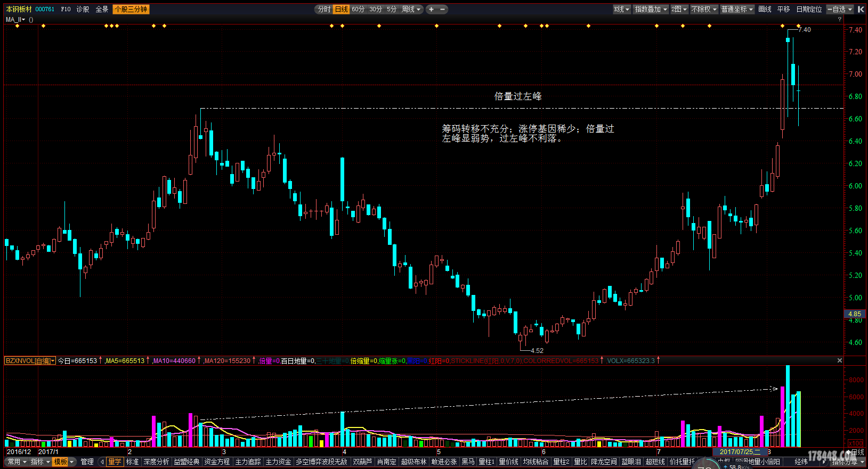Click the question mark help icon
Screen dimensions: 868x469
click(840, 19)
